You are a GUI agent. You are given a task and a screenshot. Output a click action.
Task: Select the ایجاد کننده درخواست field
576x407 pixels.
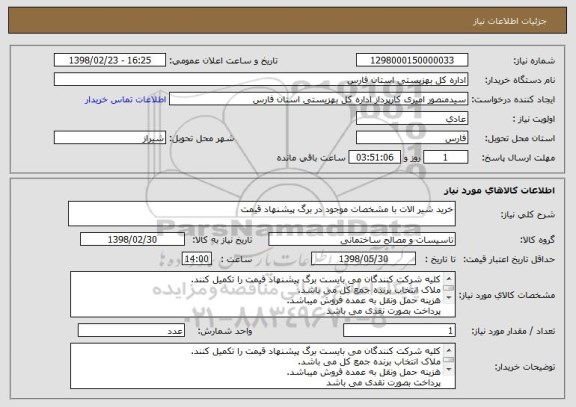318,99
